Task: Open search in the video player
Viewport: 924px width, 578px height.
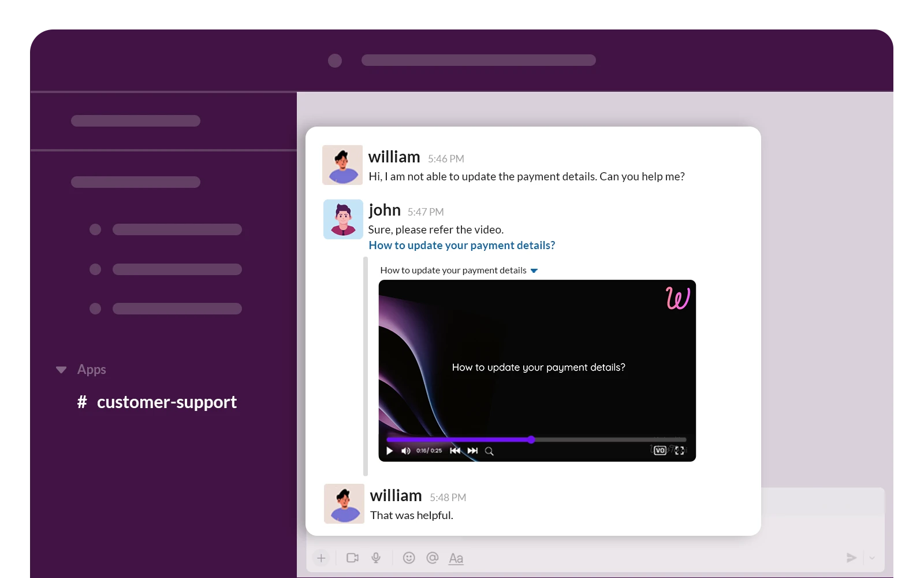Action: (489, 451)
